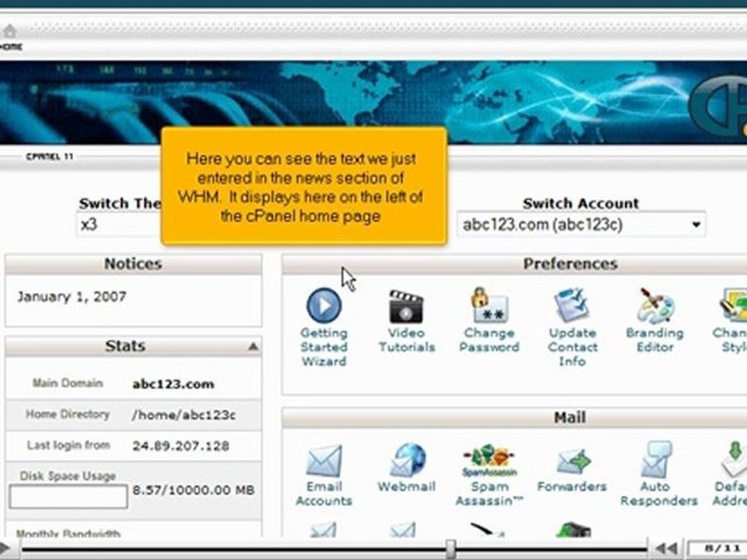Click the 'abc123.com' main domain value

(x=174, y=383)
